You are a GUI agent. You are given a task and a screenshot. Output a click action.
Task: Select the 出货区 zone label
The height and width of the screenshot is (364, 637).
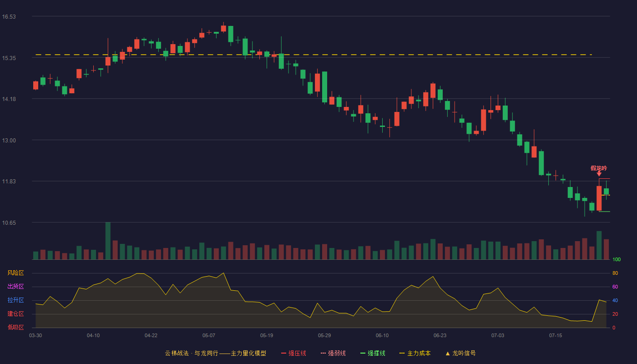point(15,287)
